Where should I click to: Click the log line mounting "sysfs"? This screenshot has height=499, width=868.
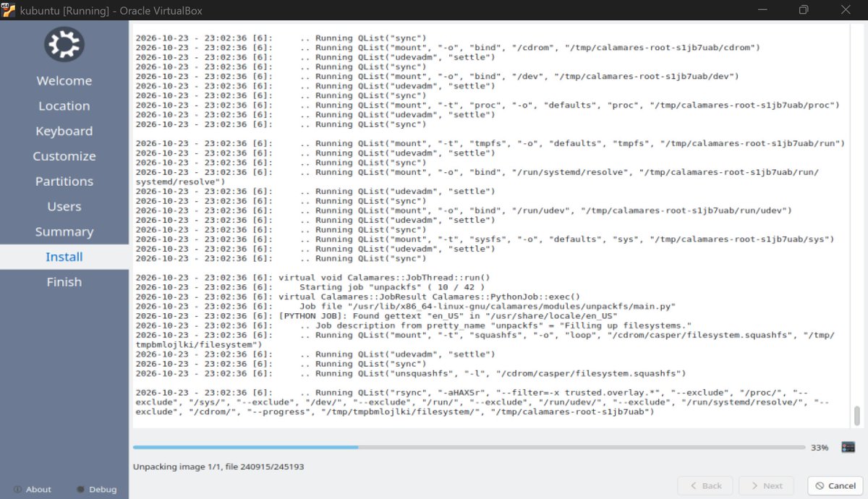(x=485, y=239)
